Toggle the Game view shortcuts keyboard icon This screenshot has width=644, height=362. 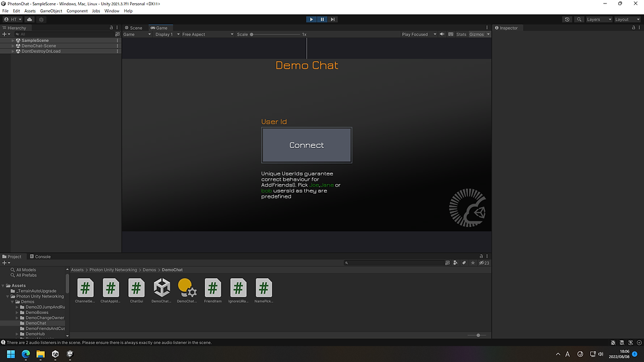(x=451, y=34)
